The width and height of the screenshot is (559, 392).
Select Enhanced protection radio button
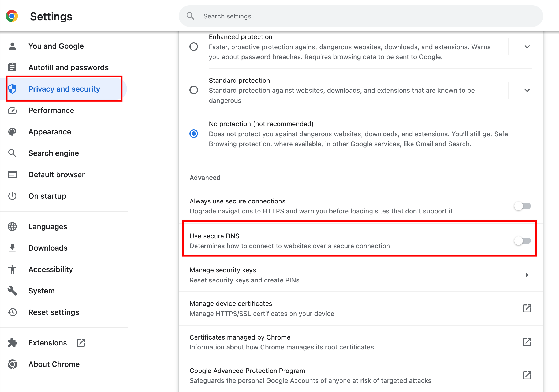click(x=194, y=47)
